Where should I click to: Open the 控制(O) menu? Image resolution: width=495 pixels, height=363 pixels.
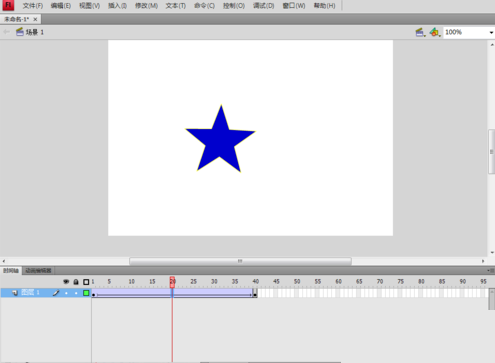tap(234, 6)
